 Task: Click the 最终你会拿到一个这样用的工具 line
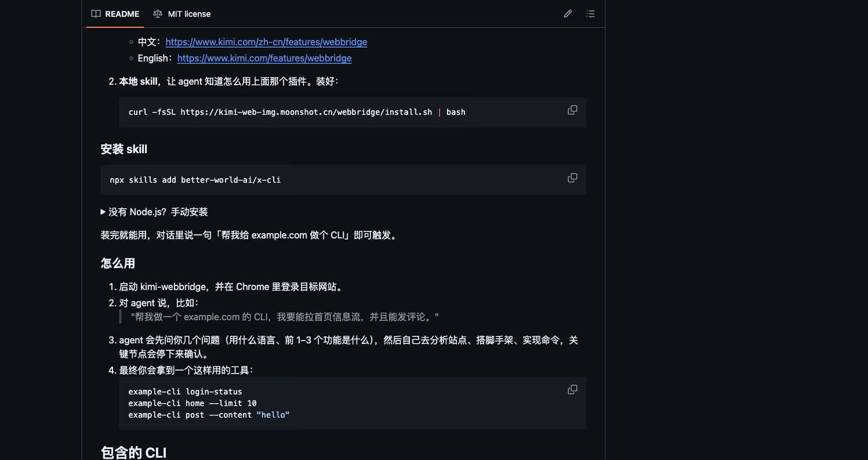(186, 370)
